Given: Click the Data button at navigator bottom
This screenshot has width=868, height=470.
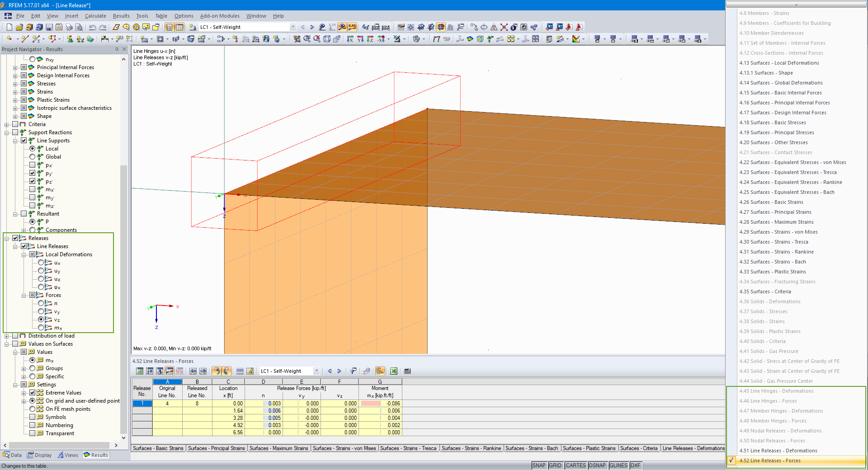Looking at the screenshot, I should pos(12,455).
